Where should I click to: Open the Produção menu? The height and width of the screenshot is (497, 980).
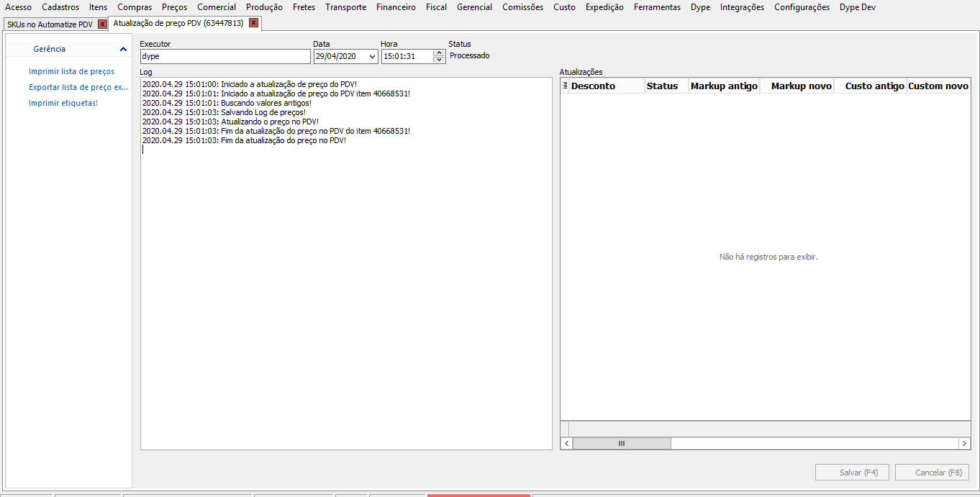coord(264,7)
